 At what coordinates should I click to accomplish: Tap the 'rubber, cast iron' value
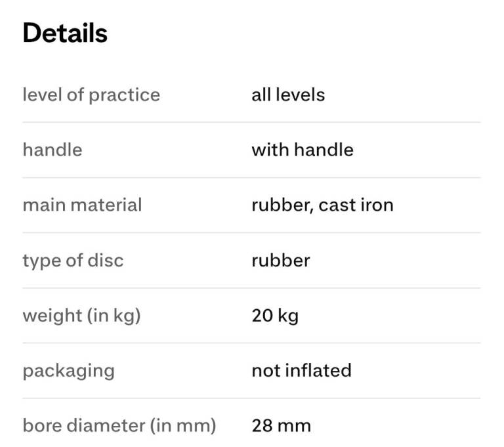pos(322,205)
